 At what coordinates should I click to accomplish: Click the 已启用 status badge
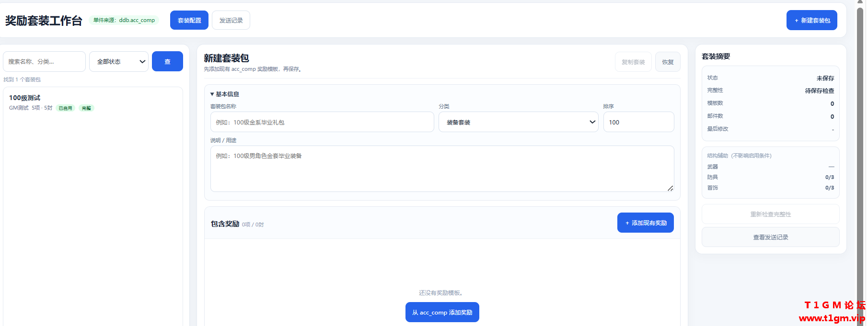click(66, 108)
